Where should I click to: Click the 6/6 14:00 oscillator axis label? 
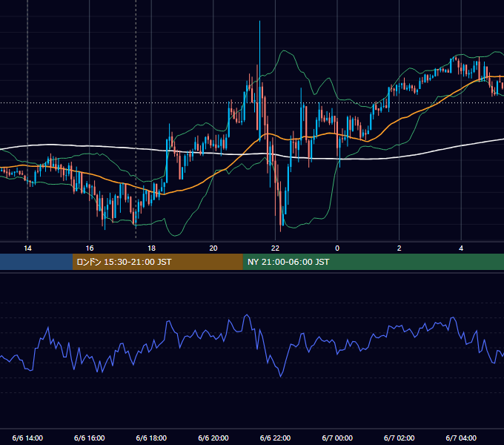pos(27,438)
